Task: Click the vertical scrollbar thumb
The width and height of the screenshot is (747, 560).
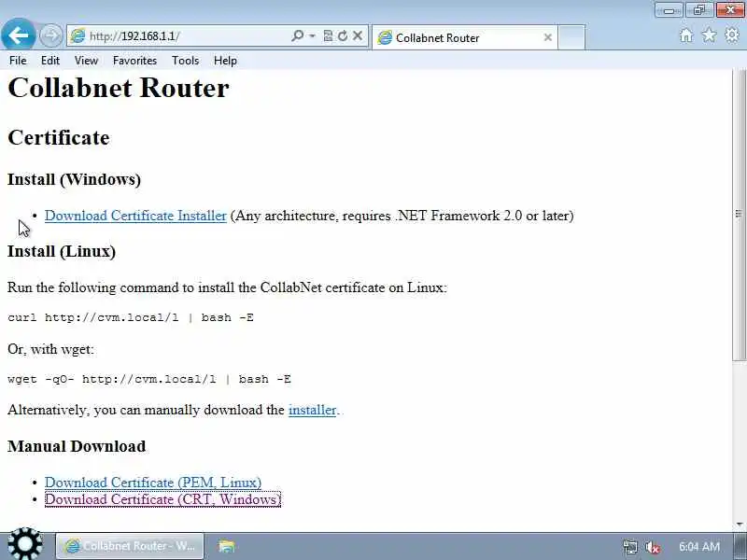Action: click(x=739, y=215)
